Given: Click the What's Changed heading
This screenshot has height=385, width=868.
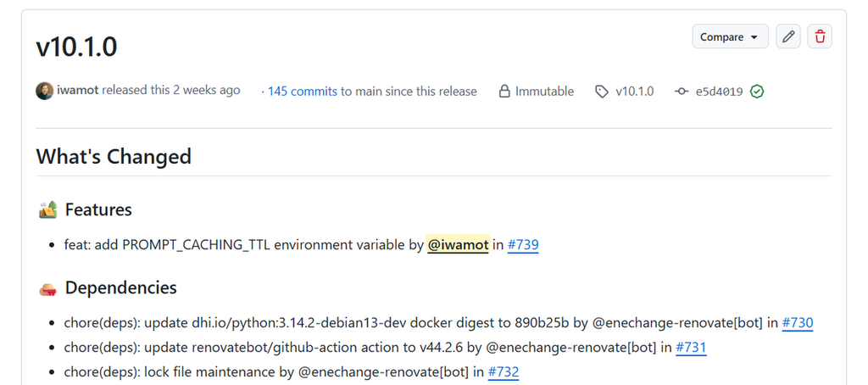Looking at the screenshot, I should click(114, 157).
